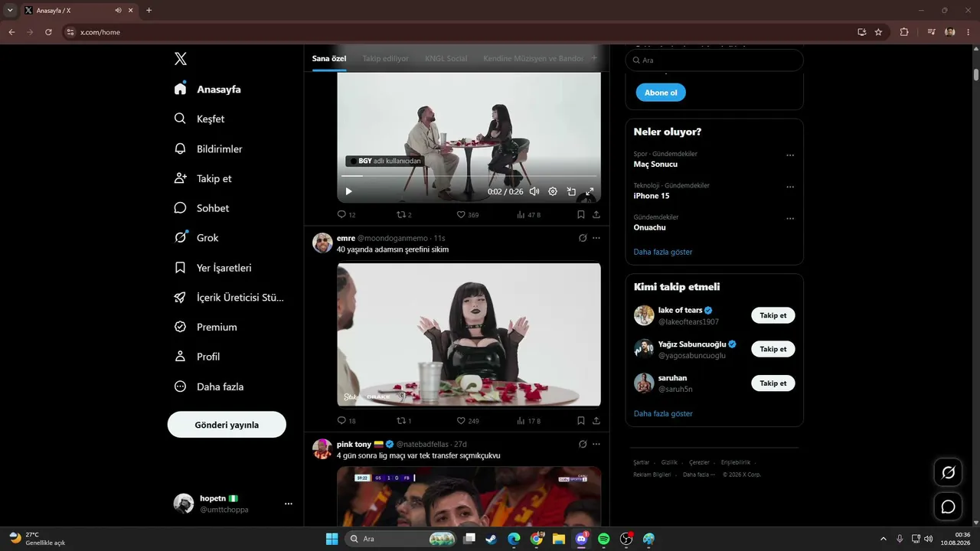Open Chrome extensions puzzle icon

pos(904,32)
